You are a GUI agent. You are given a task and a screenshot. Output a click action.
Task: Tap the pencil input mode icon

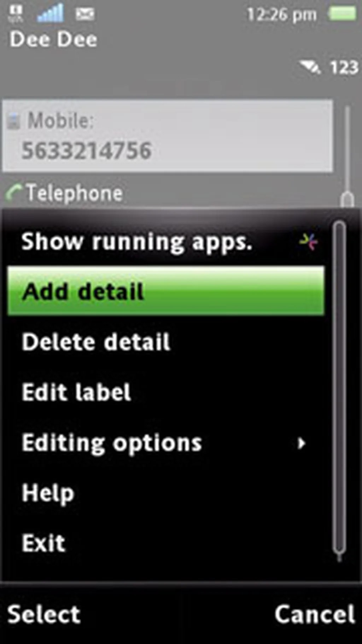[x=310, y=67]
